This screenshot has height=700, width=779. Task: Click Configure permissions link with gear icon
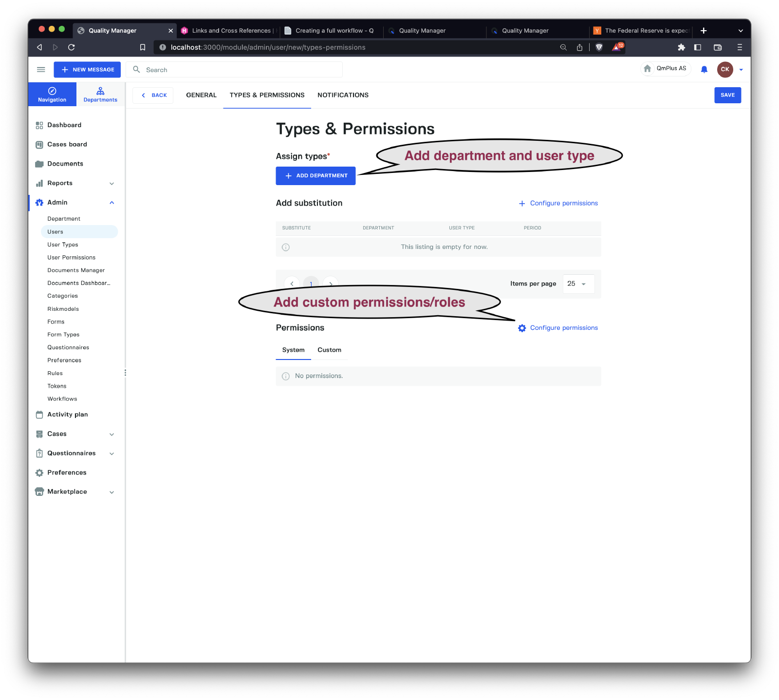(x=558, y=328)
